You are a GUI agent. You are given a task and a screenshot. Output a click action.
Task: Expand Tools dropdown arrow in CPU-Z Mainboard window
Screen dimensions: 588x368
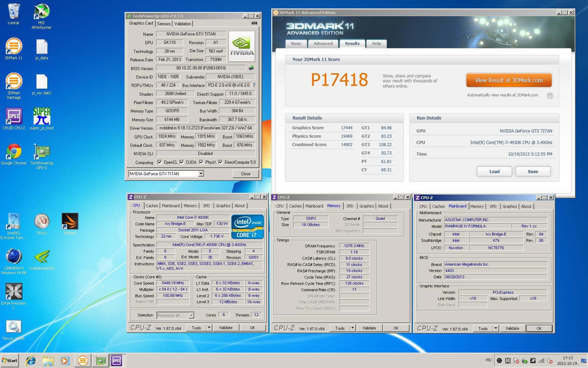[x=496, y=328]
